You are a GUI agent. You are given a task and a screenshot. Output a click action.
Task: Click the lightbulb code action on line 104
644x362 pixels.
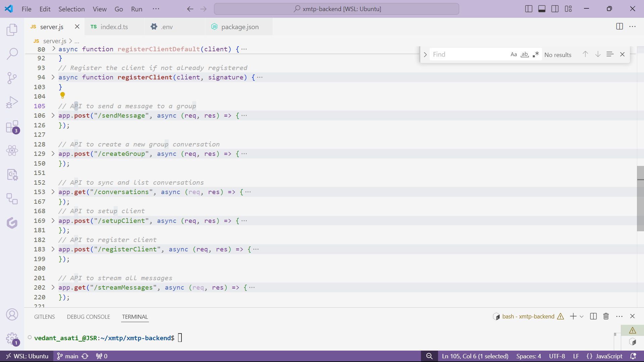click(x=62, y=96)
